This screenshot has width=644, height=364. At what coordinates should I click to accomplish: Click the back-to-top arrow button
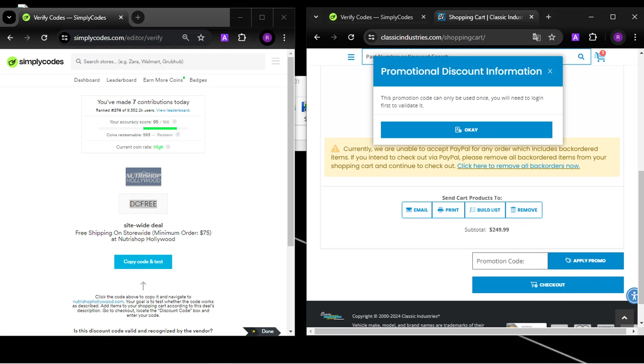(x=624, y=318)
